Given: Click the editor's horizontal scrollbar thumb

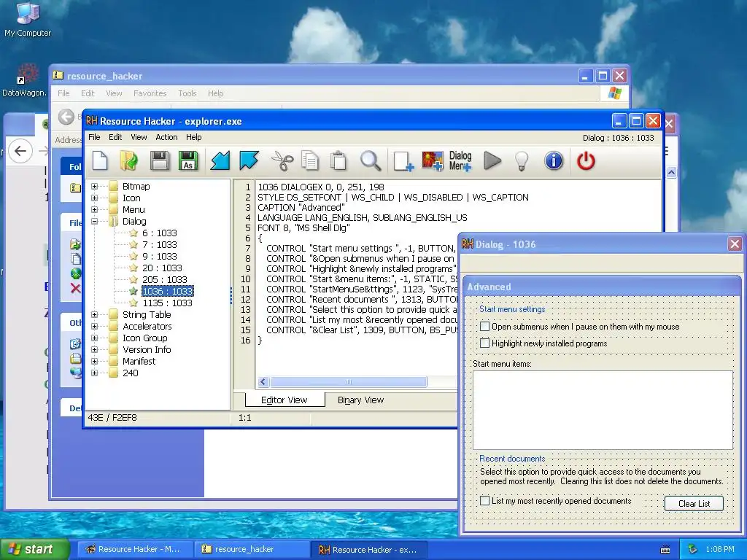Looking at the screenshot, I should (348, 382).
